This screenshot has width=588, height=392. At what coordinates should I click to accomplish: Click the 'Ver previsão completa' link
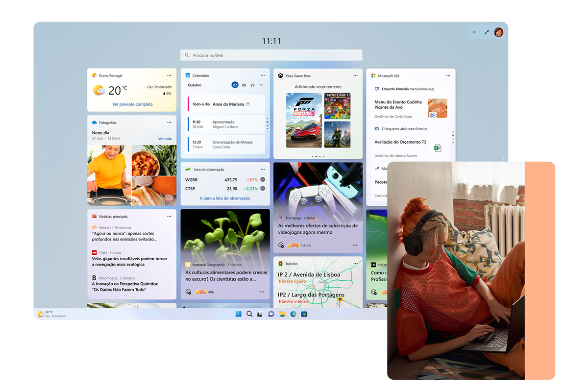click(132, 104)
